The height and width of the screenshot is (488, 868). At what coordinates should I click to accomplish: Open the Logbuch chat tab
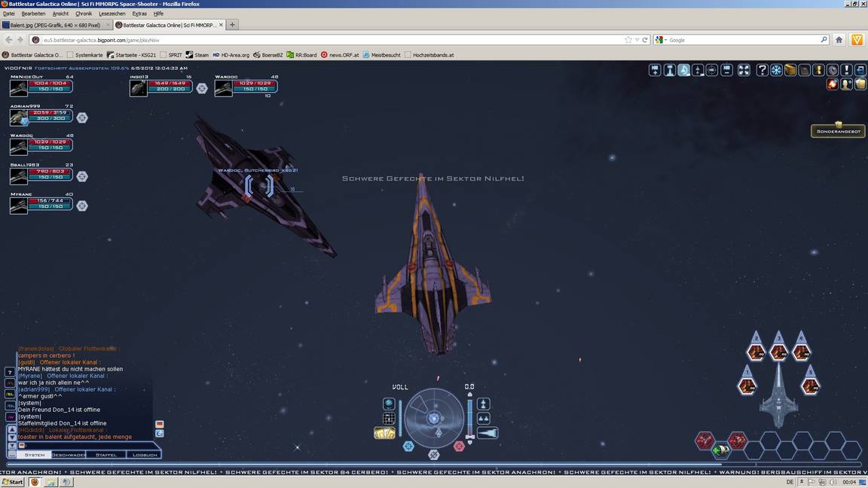click(145, 455)
